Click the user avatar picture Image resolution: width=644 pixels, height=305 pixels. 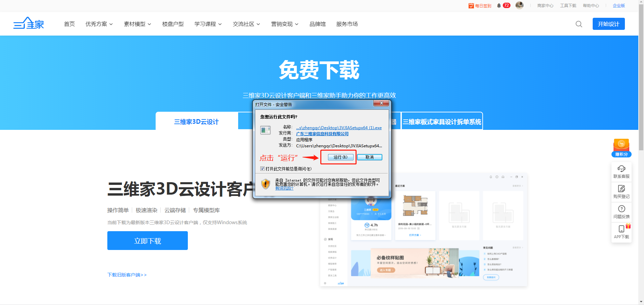click(x=520, y=5)
